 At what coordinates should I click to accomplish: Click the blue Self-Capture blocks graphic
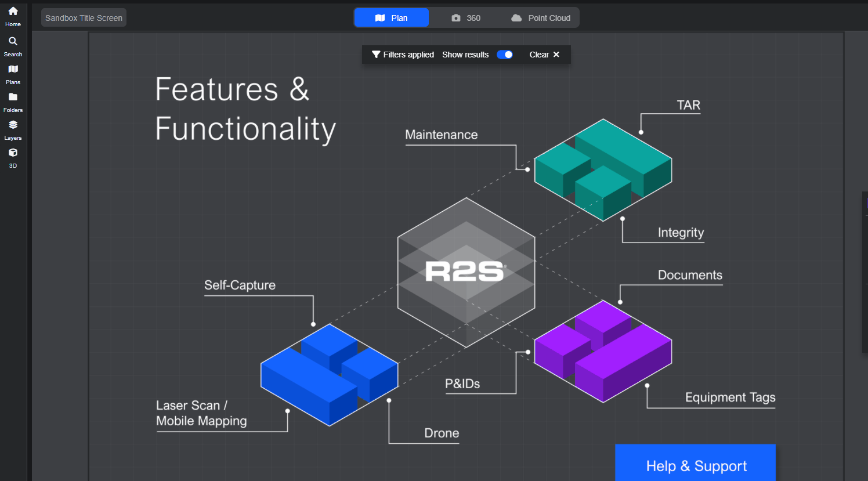(x=330, y=375)
